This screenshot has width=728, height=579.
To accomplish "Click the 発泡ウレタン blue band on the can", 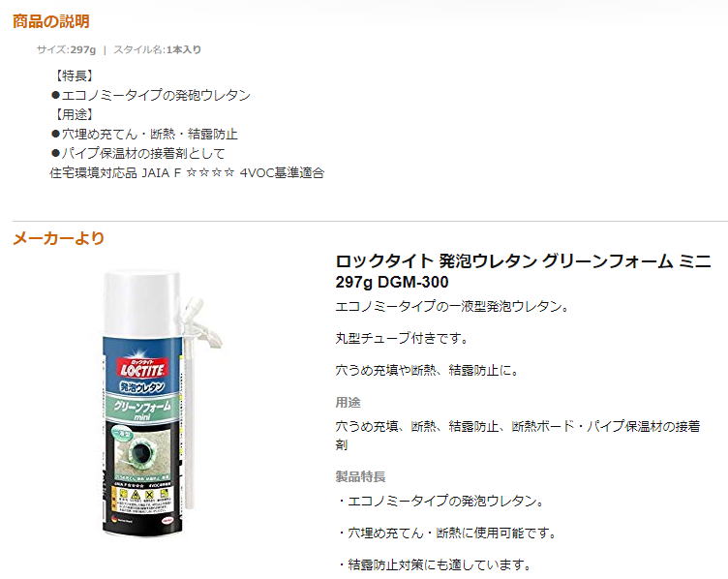I will [x=141, y=386].
